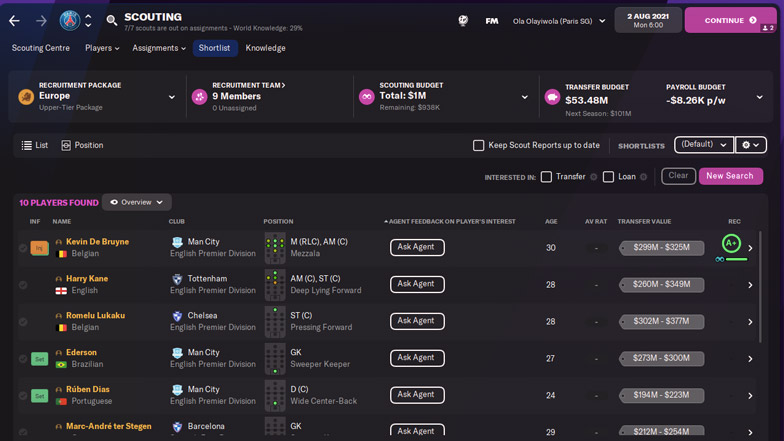Screen dimensions: 784x441
Task: Enable Keep Scout Reports up to date
Action: tap(478, 146)
